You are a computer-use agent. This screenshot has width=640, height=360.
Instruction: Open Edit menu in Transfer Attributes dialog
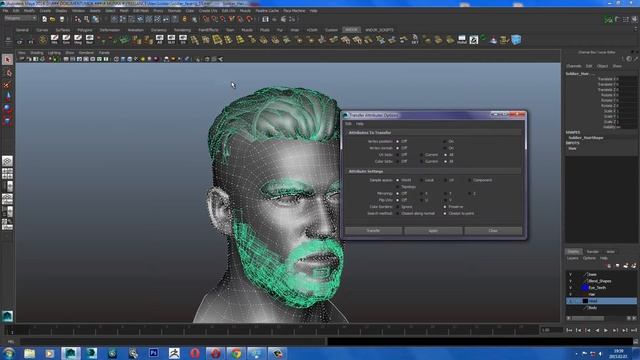pyautogui.click(x=348, y=124)
